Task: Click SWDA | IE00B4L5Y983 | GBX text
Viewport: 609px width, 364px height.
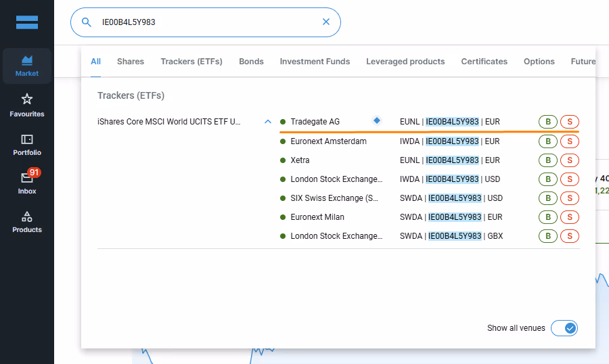Action: (x=451, y=236)
